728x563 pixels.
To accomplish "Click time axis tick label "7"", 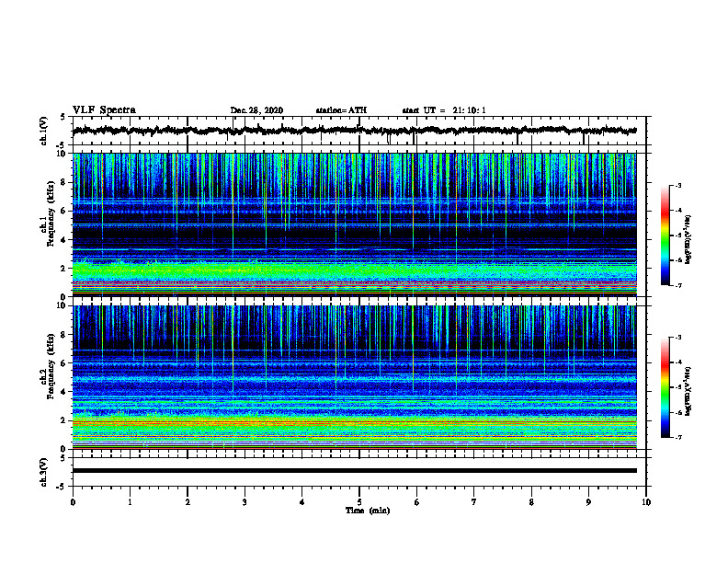I will (474, 502).
